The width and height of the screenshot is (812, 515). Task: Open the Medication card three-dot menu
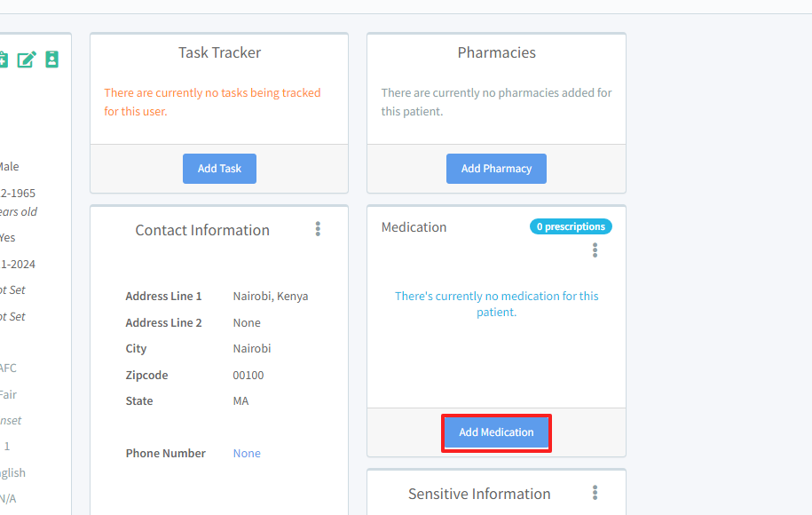pyautogui.click(x=595, y=250)
